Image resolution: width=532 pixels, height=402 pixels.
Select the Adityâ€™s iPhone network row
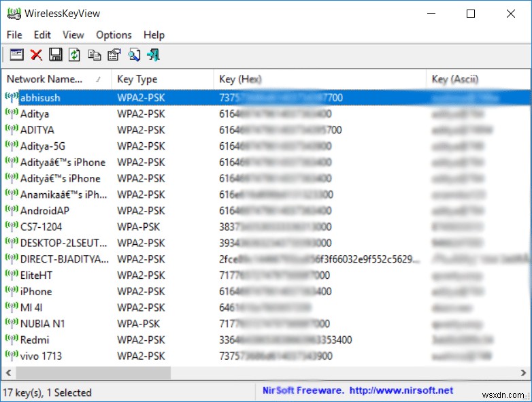[x=266, y=178]
